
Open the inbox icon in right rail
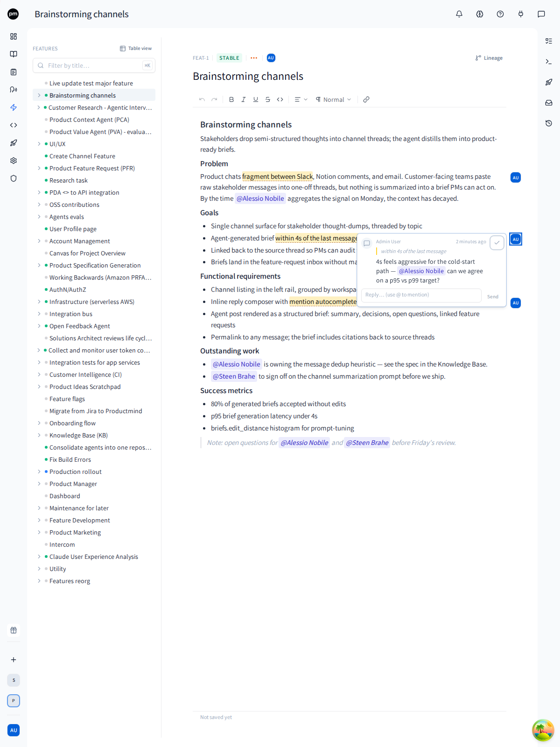(549, 103)
